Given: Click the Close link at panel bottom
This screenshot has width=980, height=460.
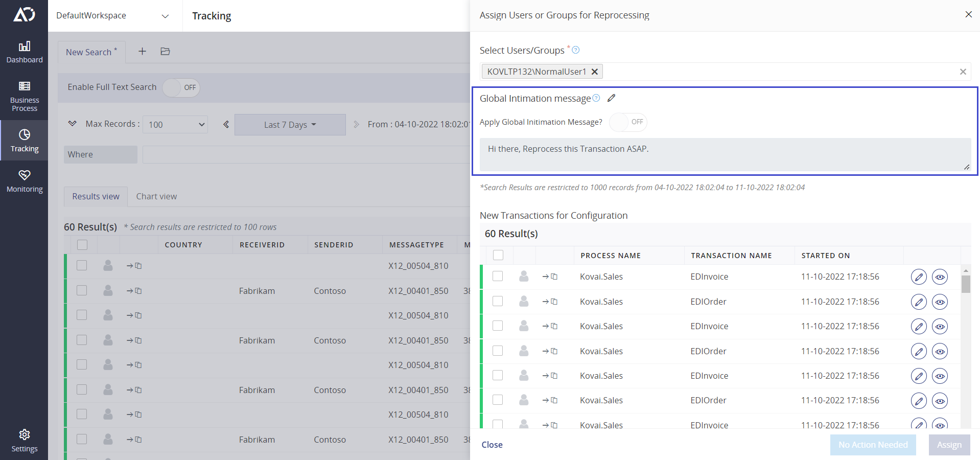Looking at the screenshot, I should [x=492, y=445].
